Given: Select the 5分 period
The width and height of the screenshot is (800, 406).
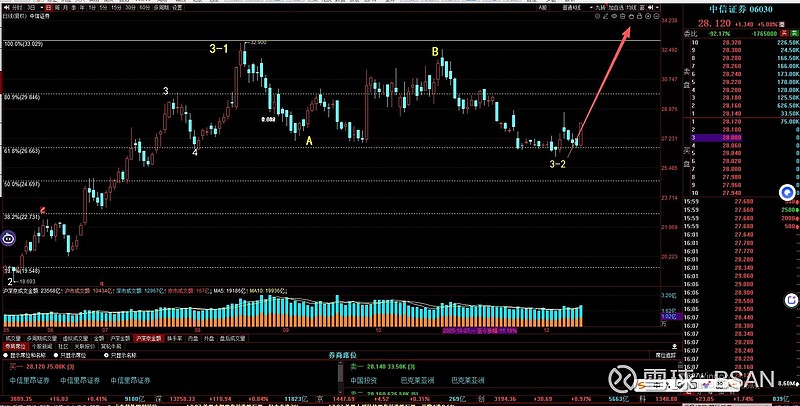Looking at the screenshot, I should pyautogui.click(x=103, y=8).
